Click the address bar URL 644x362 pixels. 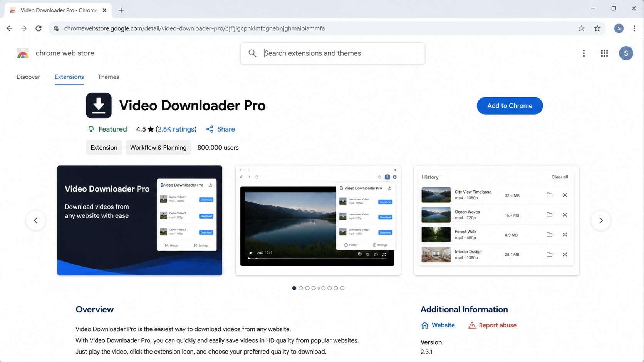click(194, 28)
